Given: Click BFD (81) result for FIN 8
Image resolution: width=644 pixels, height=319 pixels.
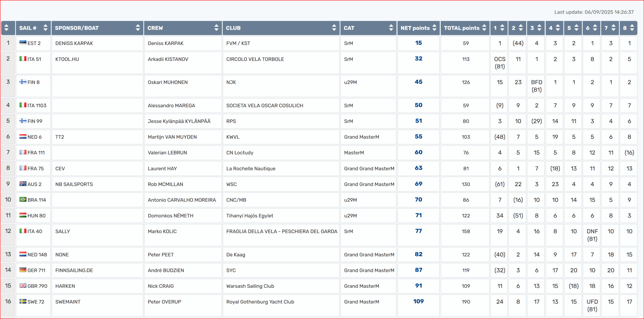Looking at the screenshot, I should (x=537, y=86).
